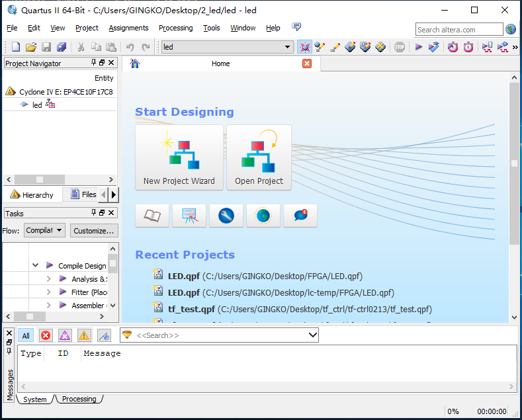Click the documentation book icon
Image resolution: width=522 pixels, height=420 pixels.
pos(152,216)
